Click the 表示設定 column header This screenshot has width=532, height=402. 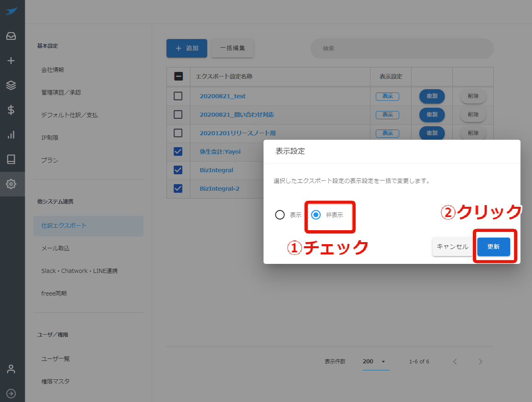pos(391,76)
